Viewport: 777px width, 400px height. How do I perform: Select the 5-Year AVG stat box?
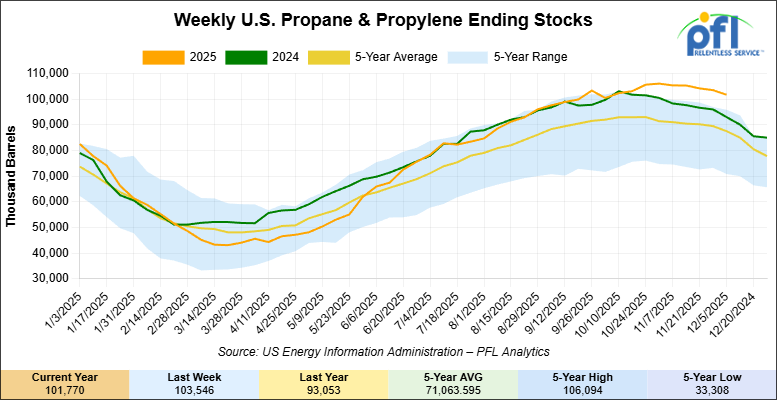[x=453, y=385]
